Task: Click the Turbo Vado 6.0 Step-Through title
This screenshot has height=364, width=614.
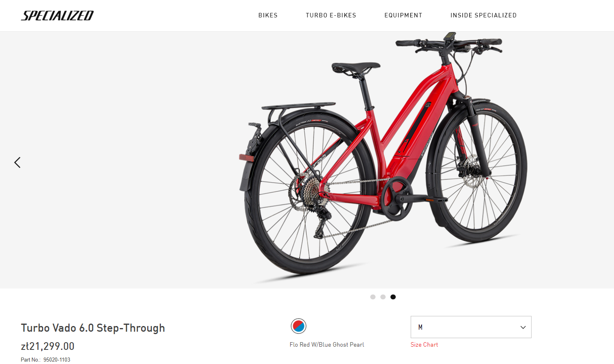Action: (x=93, y=328)
